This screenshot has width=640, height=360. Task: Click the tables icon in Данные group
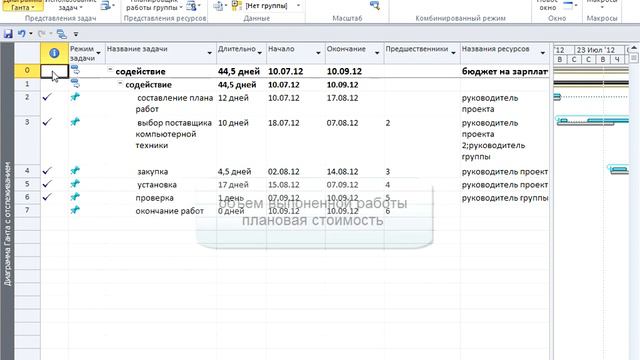[220, 6]
